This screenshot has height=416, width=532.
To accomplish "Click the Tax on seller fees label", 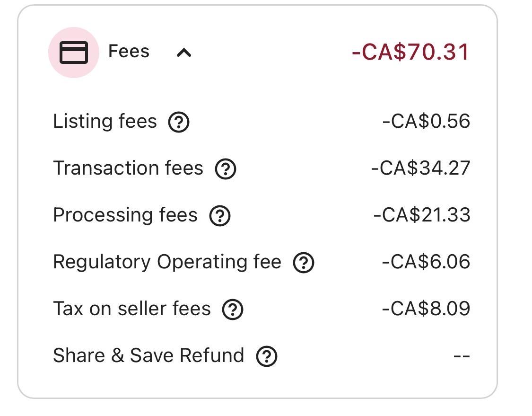I will (x=132, y=309).
